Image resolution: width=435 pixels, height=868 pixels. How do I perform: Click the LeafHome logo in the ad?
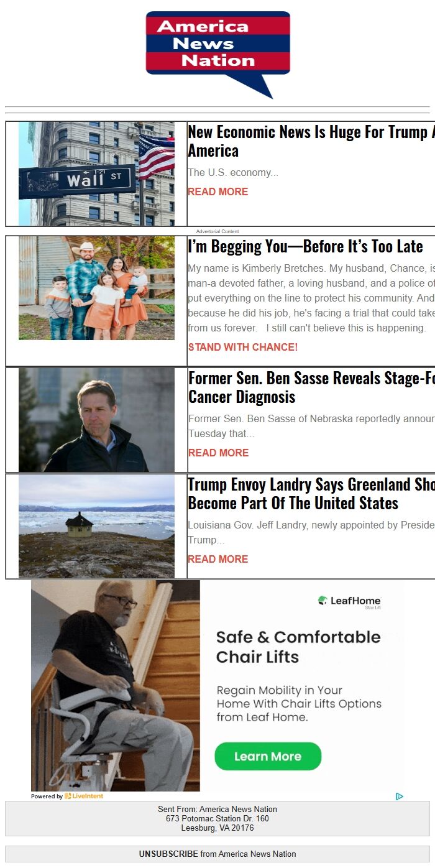point(349,601)
